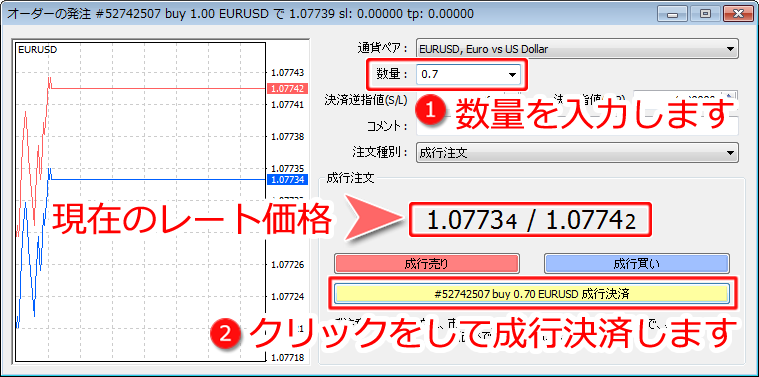
Task: Expand the 数量 volume dropdown arrow
Action: pos(512,75)
